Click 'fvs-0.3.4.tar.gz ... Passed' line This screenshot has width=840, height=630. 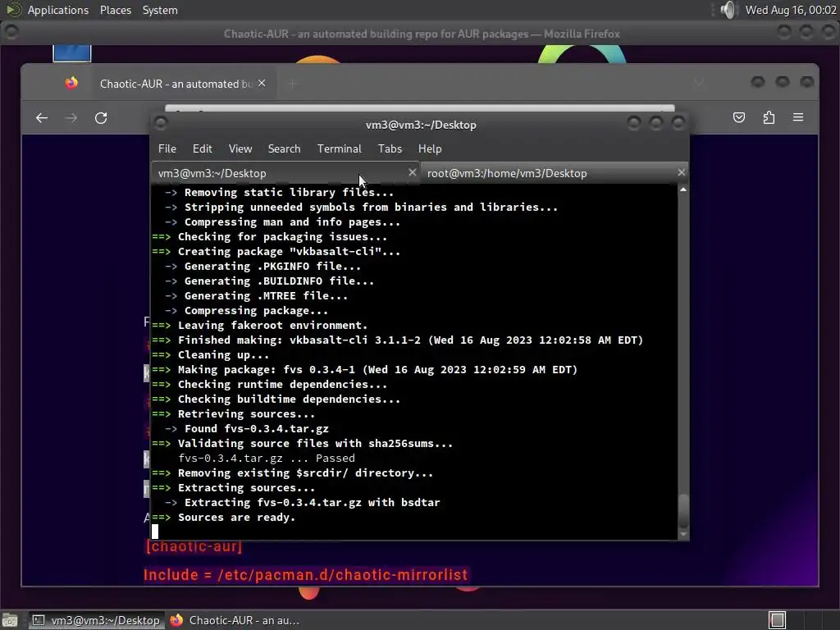pos(267,458)
